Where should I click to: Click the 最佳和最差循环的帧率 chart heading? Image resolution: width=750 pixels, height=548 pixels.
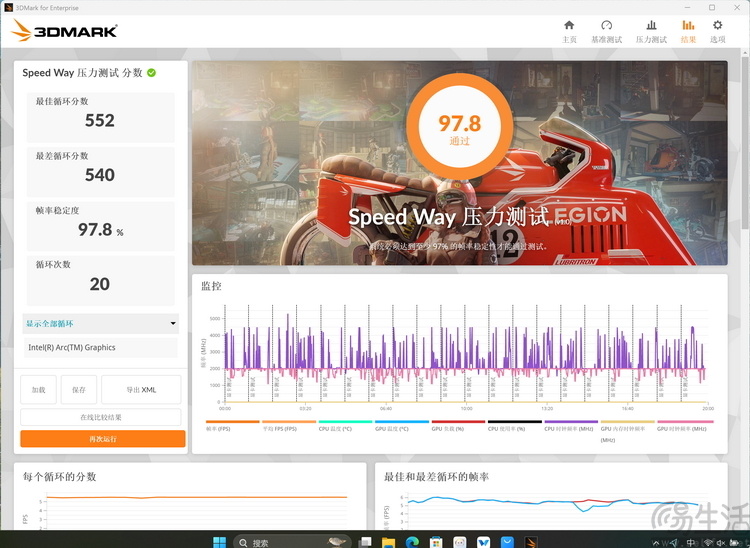tap(436, 477)
